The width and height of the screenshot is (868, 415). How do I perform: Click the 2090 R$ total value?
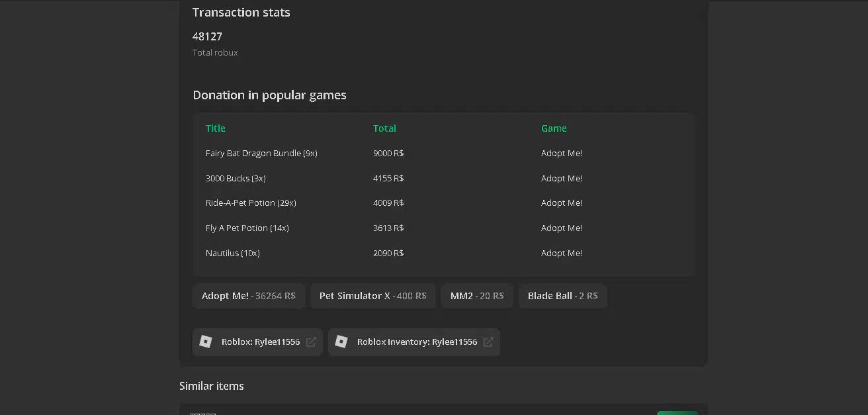click(388, 254)
